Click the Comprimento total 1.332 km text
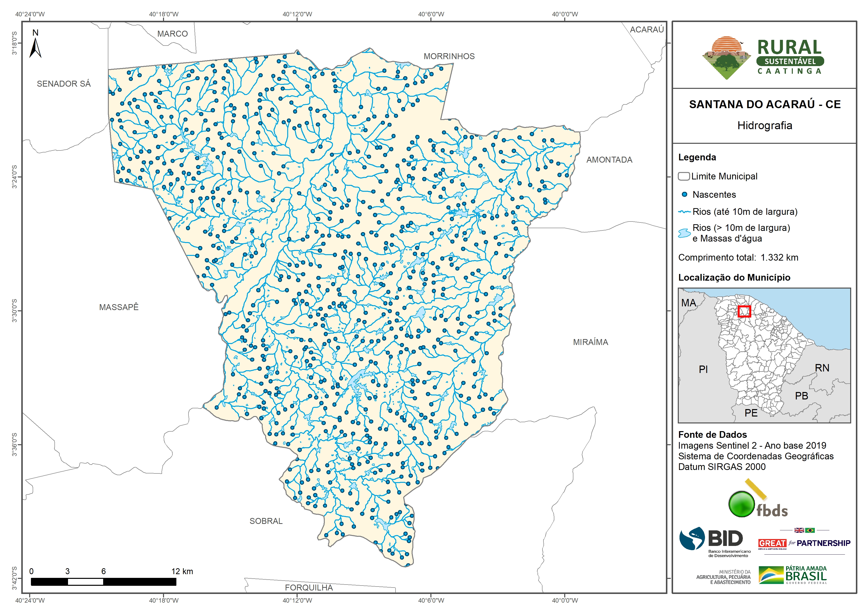This screenshot has height=614, width=868. click(x=738, y=258)
